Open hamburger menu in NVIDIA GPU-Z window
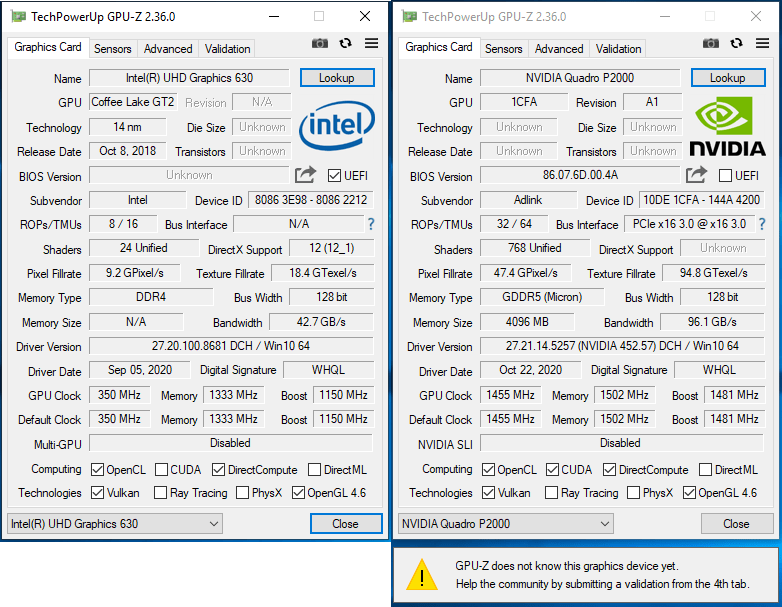 [x=762, y=43]
